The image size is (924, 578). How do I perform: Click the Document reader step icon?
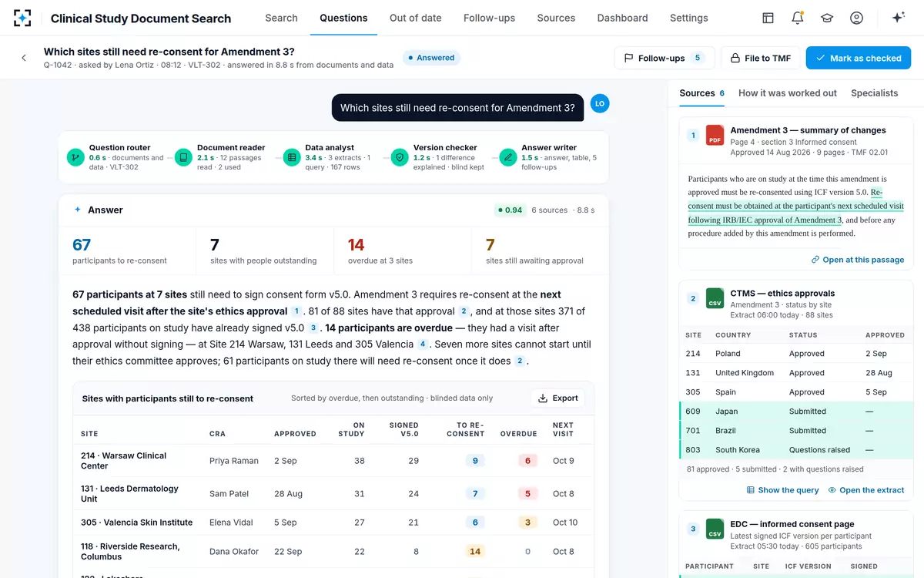(183, 157)
